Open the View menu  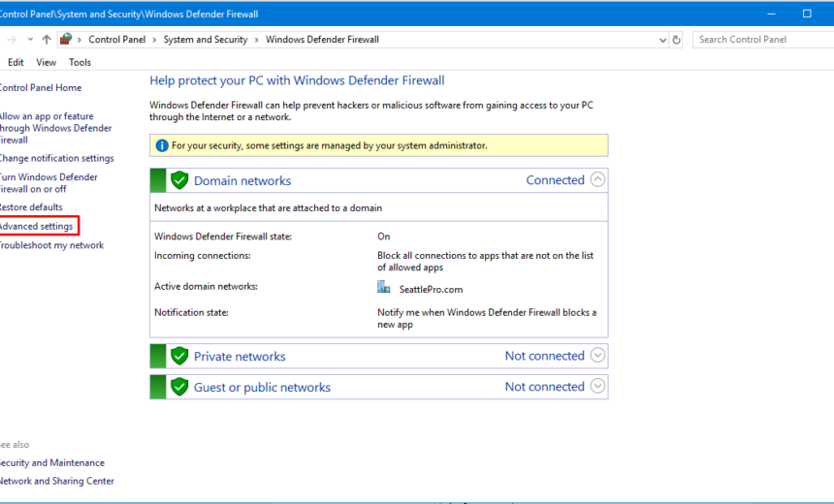click(47, 62)
